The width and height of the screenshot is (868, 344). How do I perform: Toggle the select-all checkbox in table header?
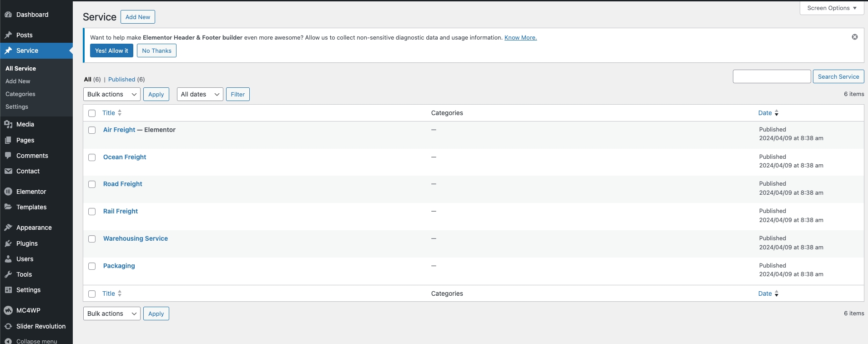(x=92, y=113)
